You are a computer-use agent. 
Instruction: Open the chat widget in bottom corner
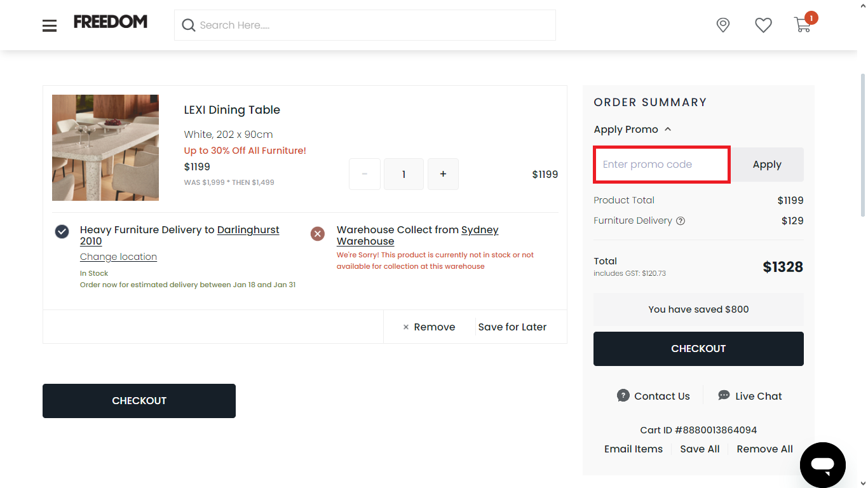pos(822,464)
